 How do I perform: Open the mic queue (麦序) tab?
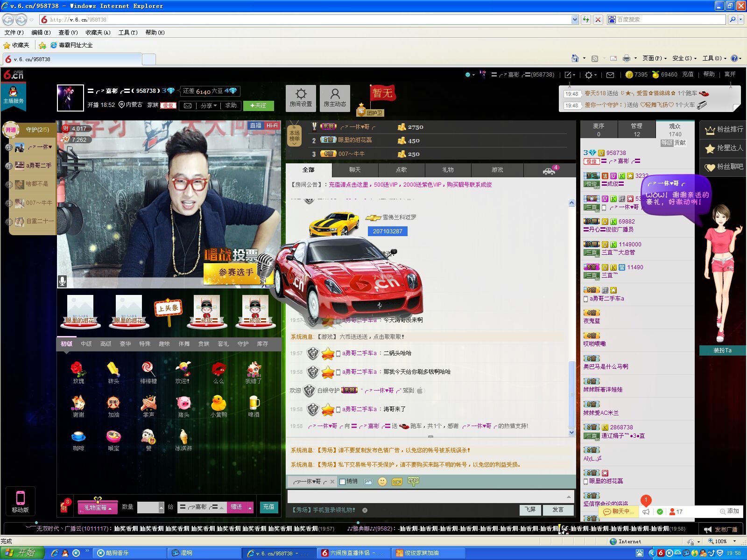coord(599,130)
